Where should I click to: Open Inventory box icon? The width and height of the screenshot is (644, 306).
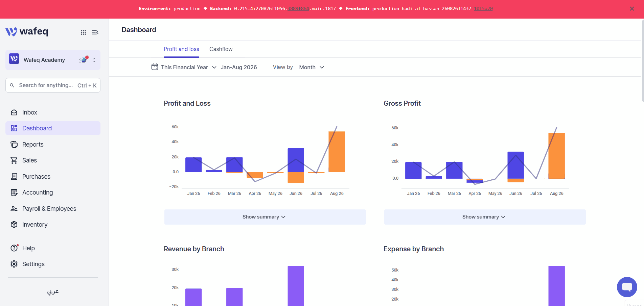tap(14, 225)
